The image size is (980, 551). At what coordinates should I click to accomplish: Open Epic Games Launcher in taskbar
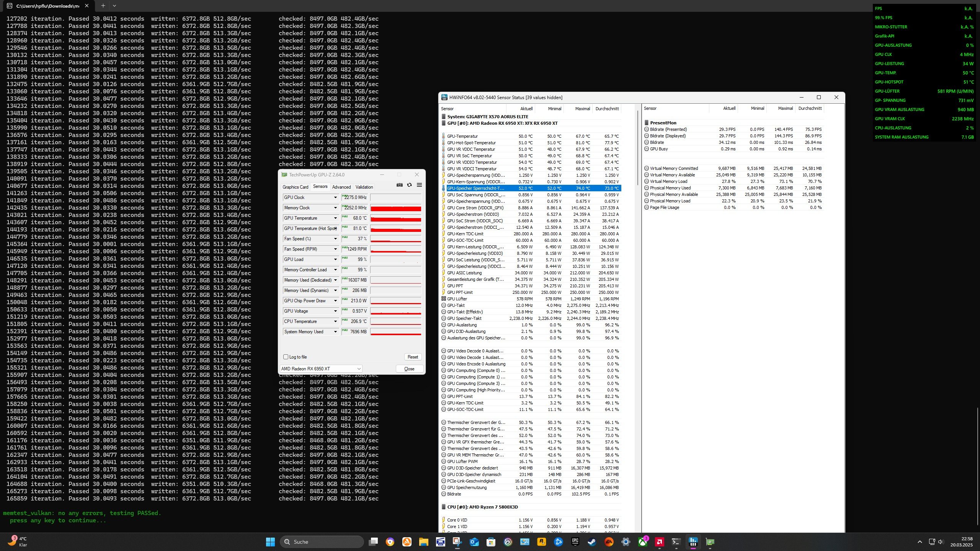(575, 542)
